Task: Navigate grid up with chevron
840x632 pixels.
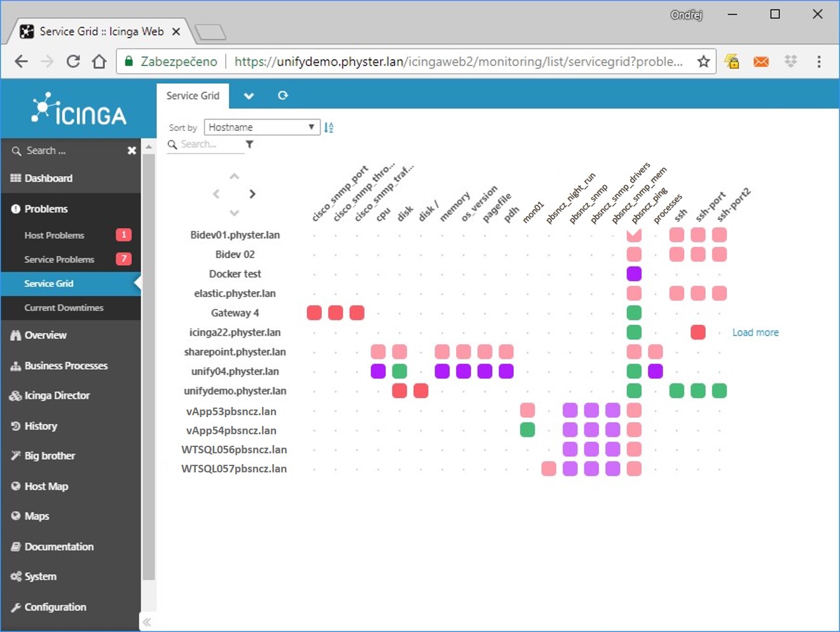Action: (x=234, y=176)
